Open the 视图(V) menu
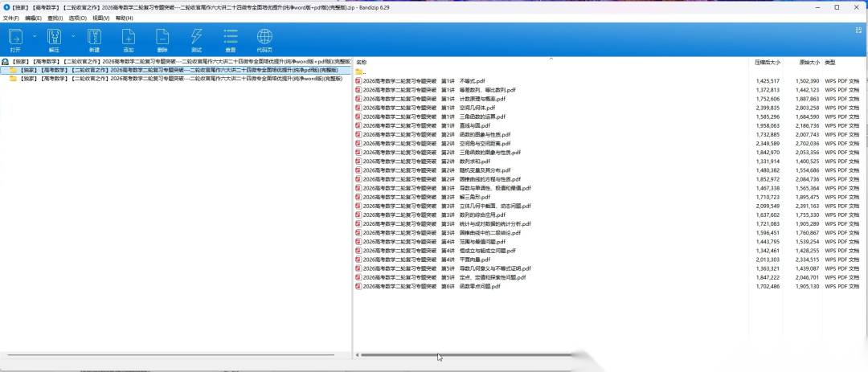 pyautogui.click(x=100, y=18)
